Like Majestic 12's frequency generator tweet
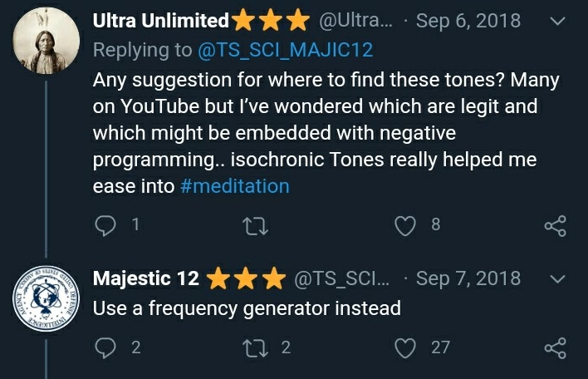 [x=404, y=347]
